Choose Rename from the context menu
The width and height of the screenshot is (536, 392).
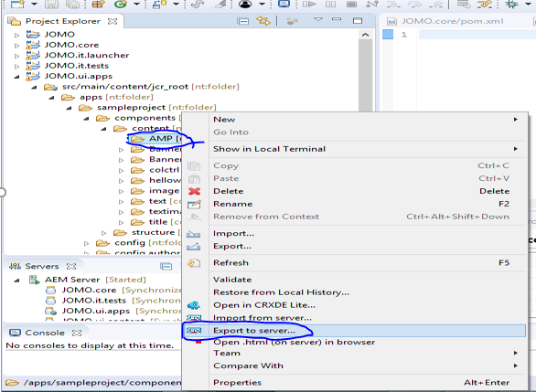point(368,204)
